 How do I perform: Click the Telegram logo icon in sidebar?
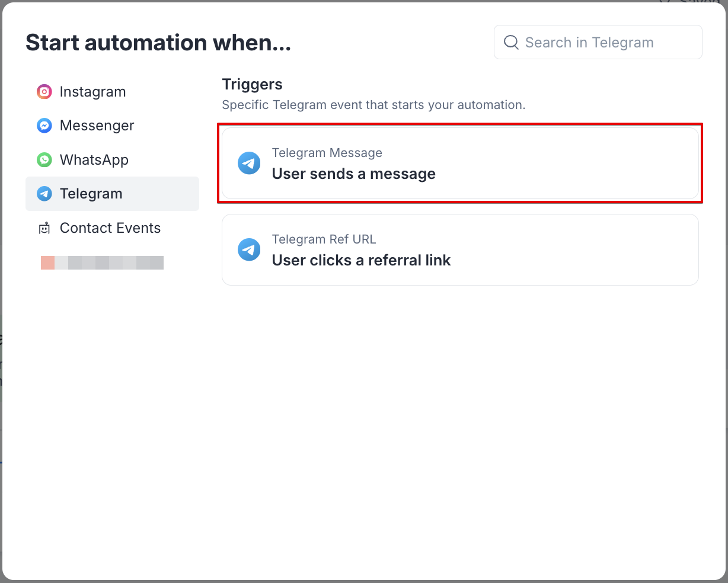point(44,194)
